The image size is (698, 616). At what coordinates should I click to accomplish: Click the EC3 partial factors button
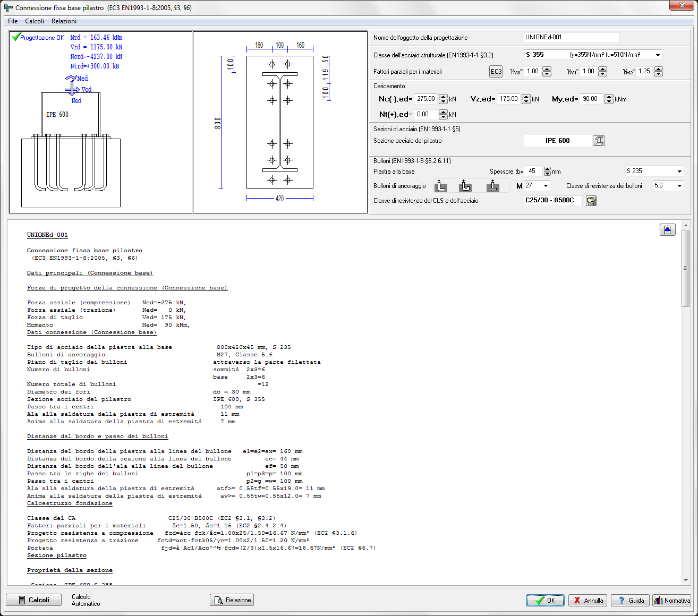[496, 72]
